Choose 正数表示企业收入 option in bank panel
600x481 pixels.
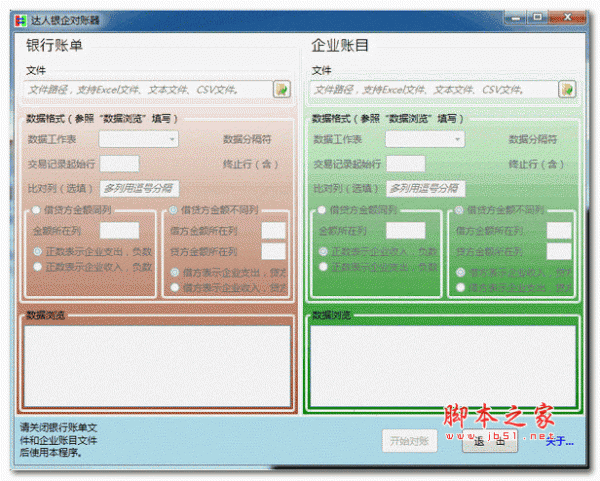pos(38,267)
